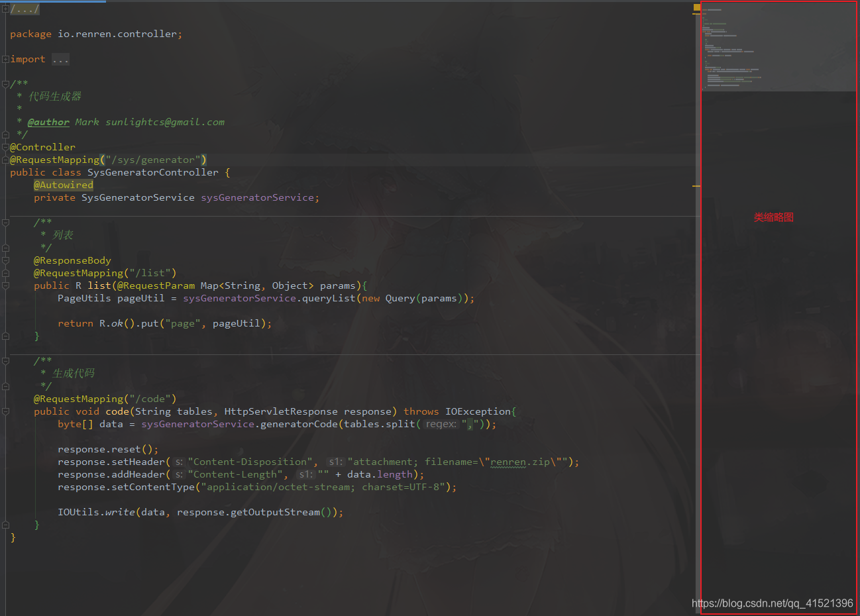
Task: Select the @Controller annotation
Action: point(43,147)
